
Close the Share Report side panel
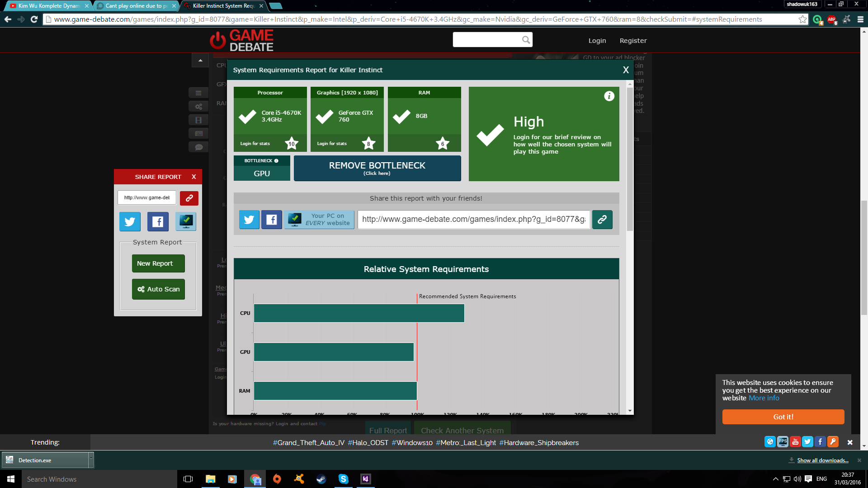tap(194, 177)
